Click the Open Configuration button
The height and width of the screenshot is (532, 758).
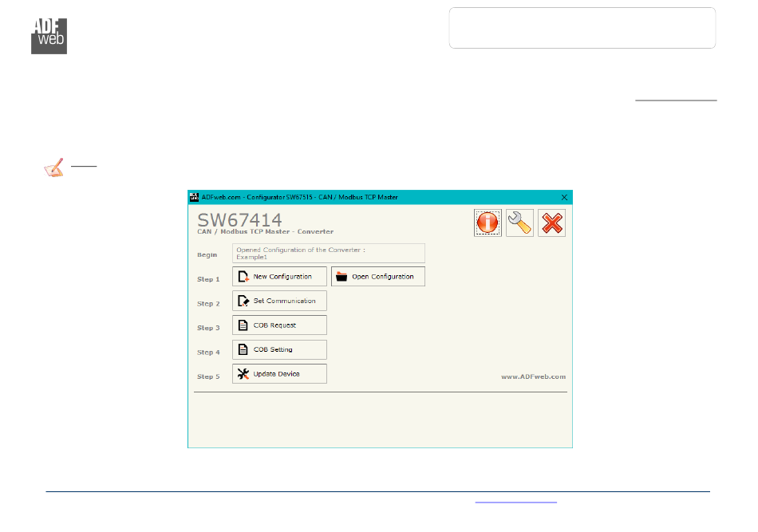click(378, 277)
